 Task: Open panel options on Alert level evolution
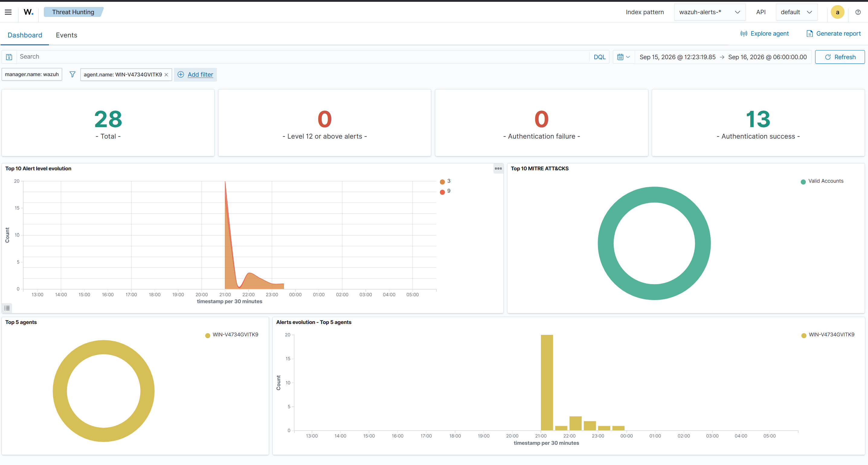(498, 168)
